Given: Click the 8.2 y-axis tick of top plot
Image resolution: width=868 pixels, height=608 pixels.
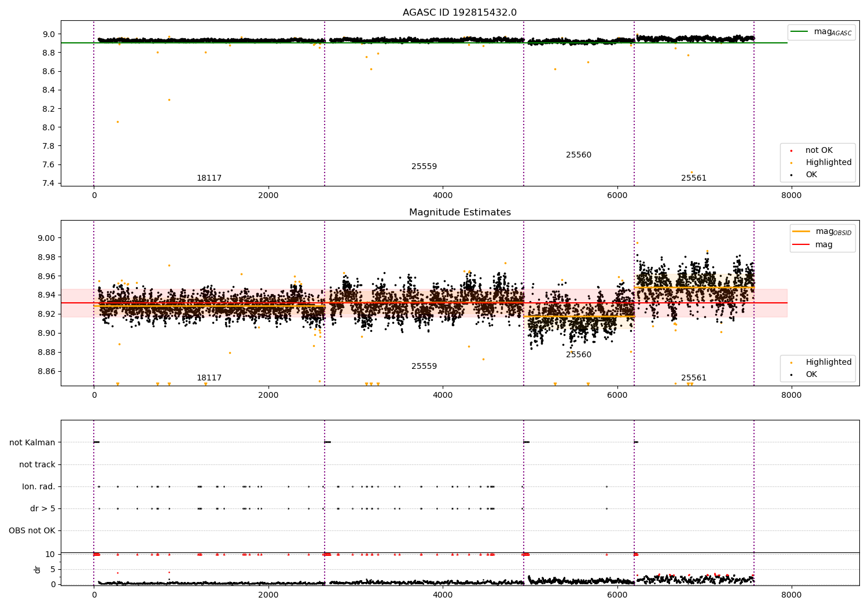Looking at the screenshot, I should point(49,109).
